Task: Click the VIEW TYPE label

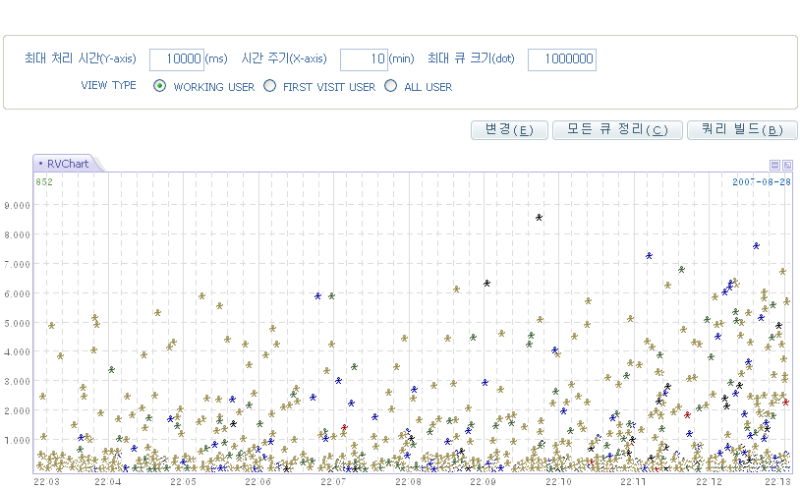Action: click(x=108, y=86)
